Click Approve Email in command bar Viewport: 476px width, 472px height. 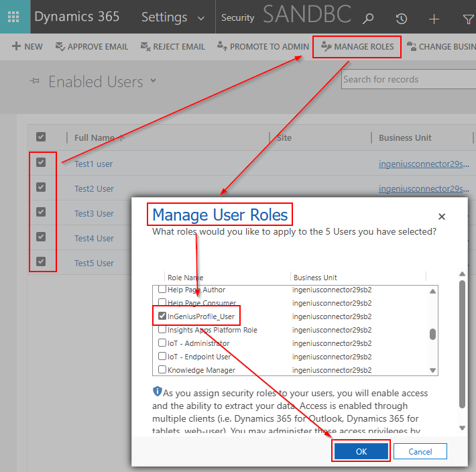93,46
